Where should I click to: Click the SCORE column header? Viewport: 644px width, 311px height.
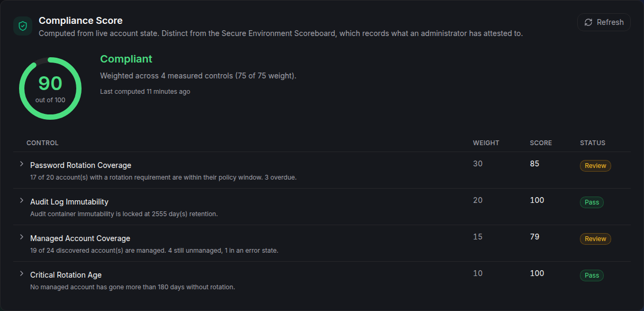tap(541, 143)
